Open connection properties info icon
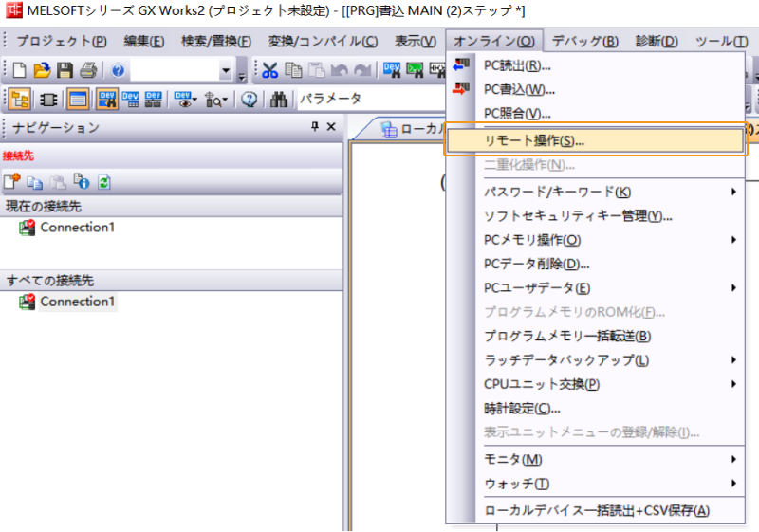759x532 pixels. coord(81,181)
